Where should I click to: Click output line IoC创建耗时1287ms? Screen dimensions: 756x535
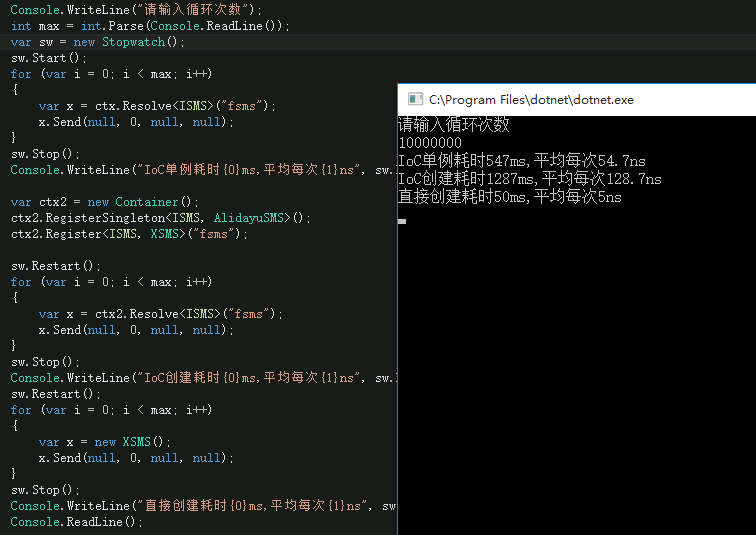tap(530, 179)
